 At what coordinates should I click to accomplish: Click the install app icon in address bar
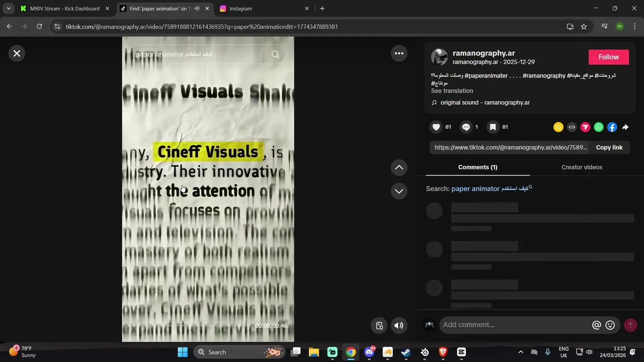[570, 27]
